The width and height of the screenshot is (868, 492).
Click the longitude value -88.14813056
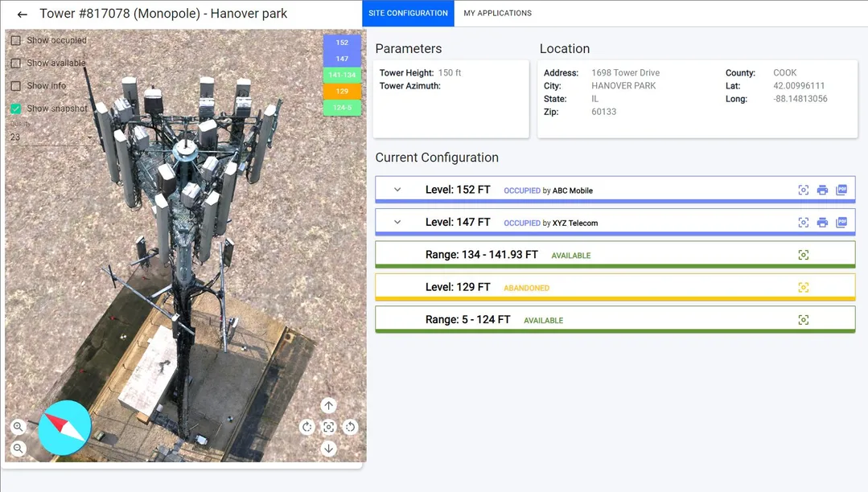pyautogui.click(x=800, y=99)
